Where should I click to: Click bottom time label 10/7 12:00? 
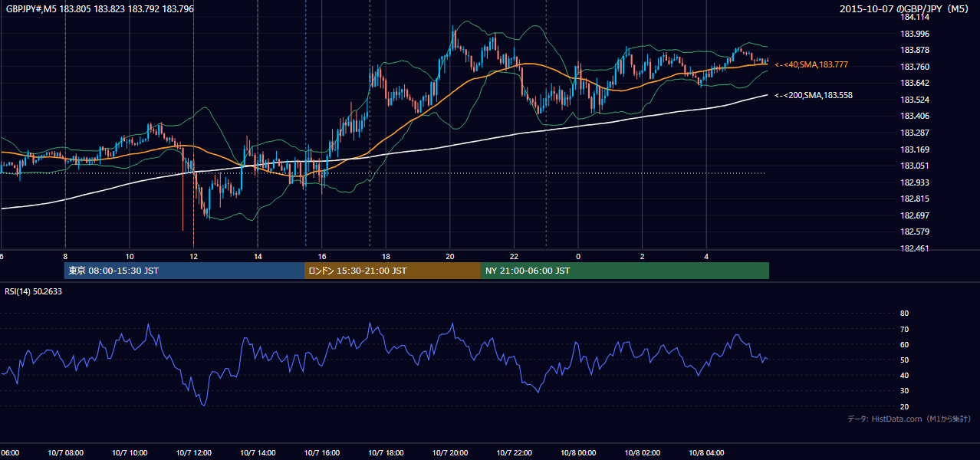[194, 453]
